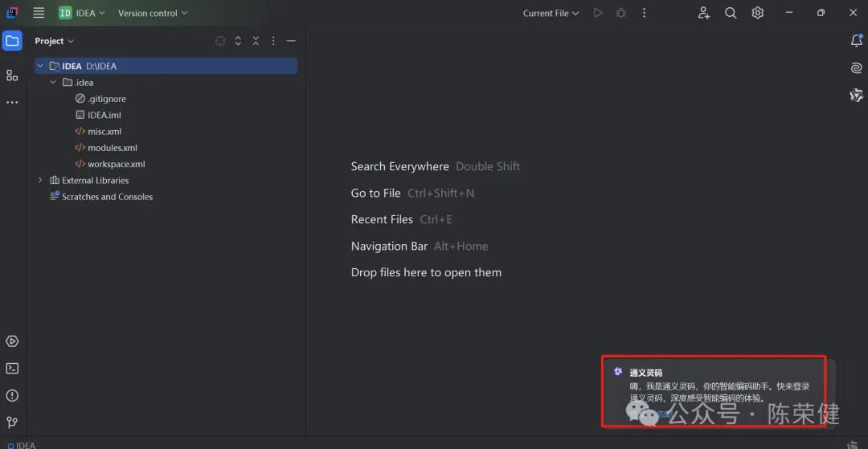Click the Search Everywhere hint text
Image resolution: width=868 pixels, height=449 pixels.
coord(399,166)
